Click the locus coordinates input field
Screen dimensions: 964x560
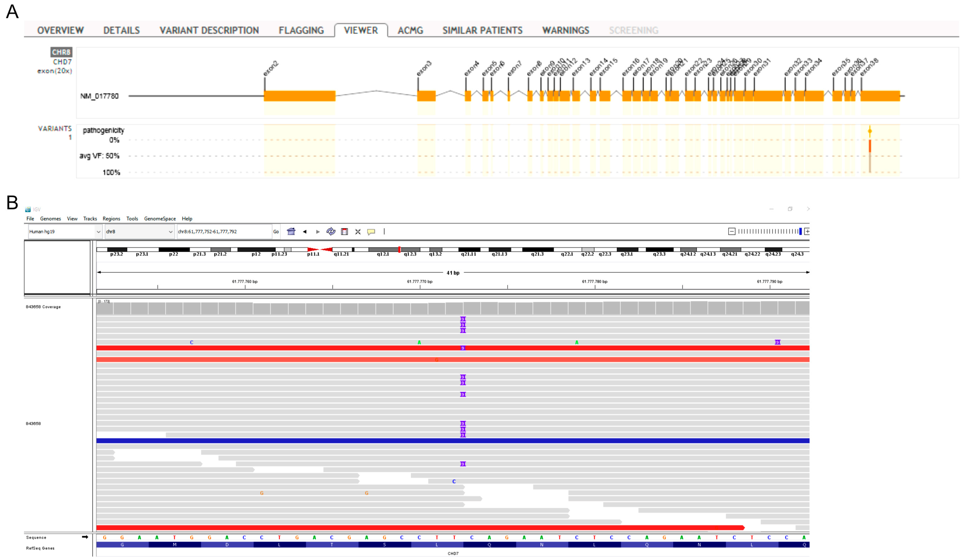224,231
